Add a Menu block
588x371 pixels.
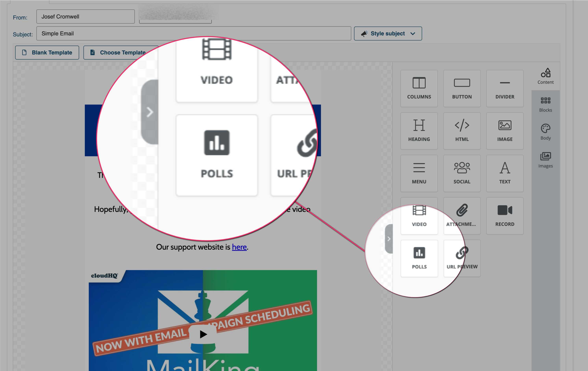coord(419,173)
